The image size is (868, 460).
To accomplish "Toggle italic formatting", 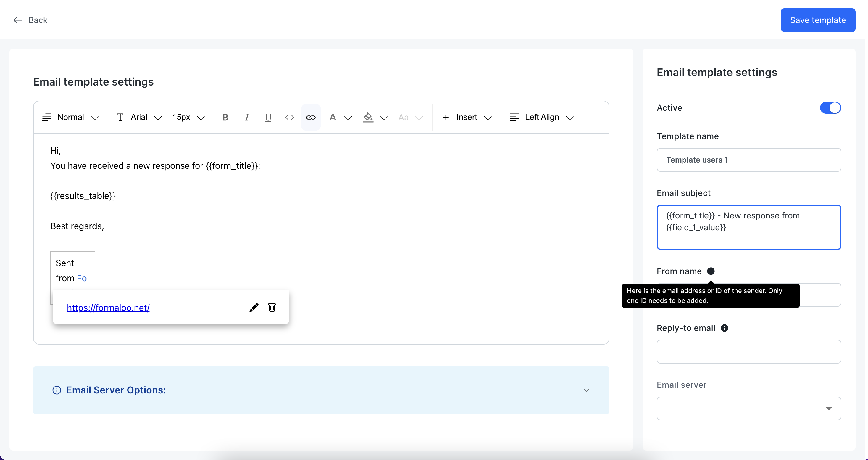I will click(x=247, y=117).
